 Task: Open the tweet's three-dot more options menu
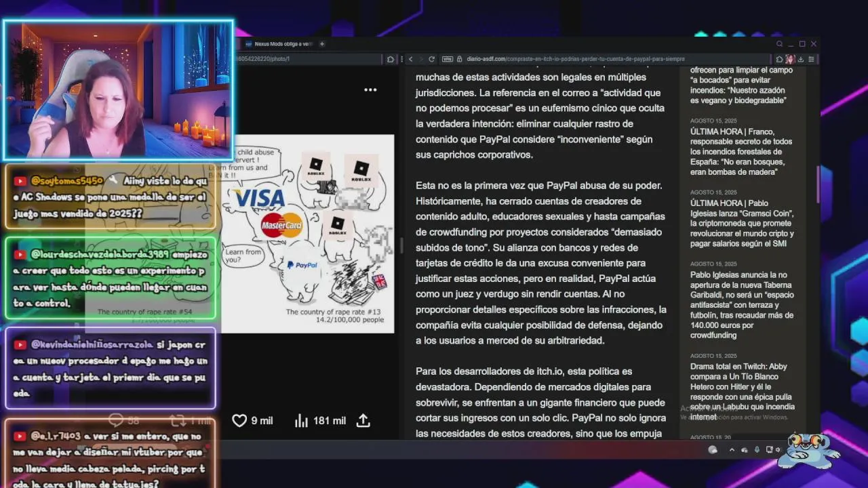point(370,89)
